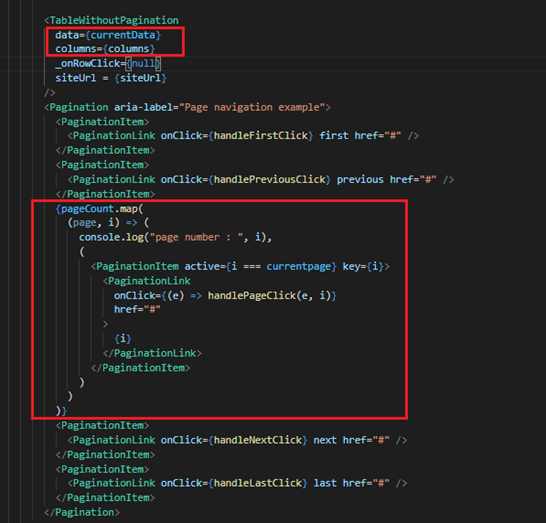The height and width of the screenshot is (523, 546).
Task: Click the TableWithoutPagination opening tag
Action: pyautogui.click(x=111, y=21)
